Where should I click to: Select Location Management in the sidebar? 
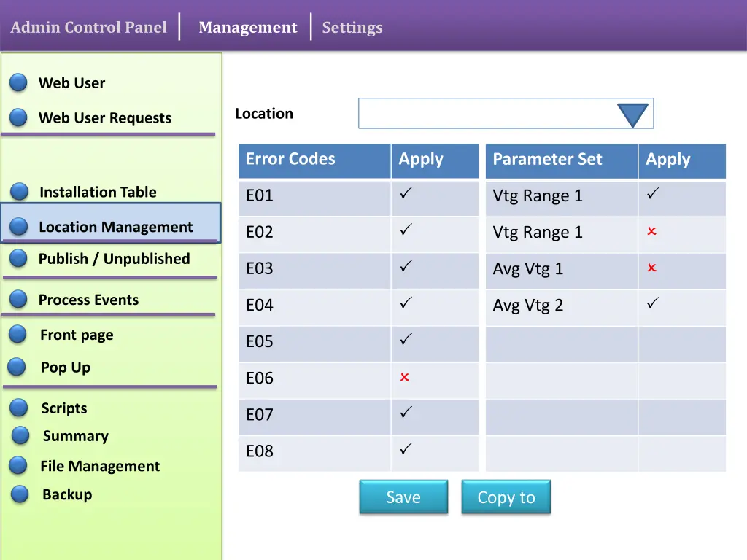pos(115,227)
